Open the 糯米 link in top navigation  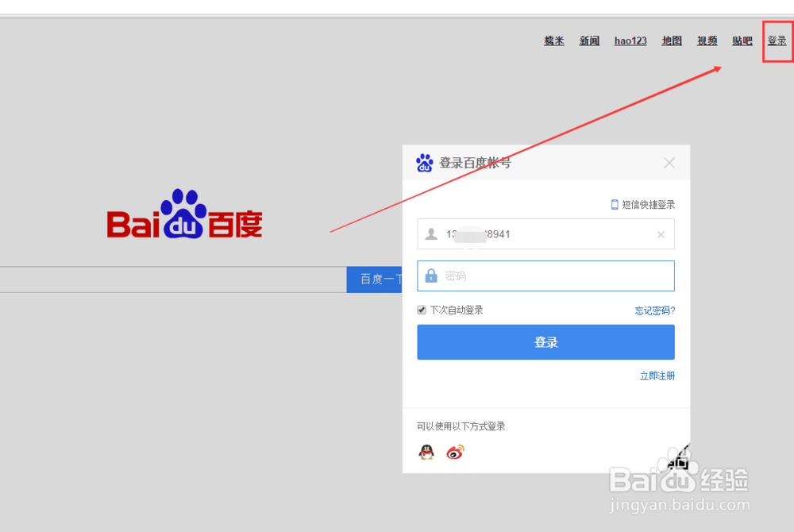click(x=554, y=41)
